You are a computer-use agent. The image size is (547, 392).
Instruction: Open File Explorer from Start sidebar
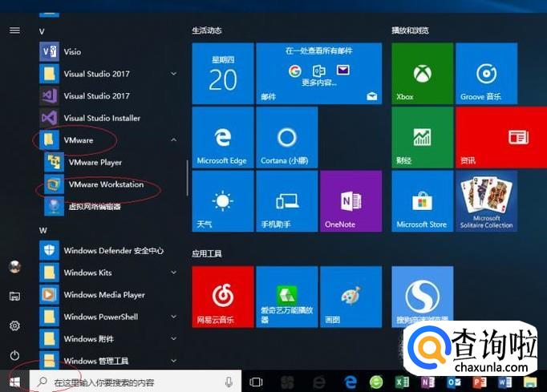[14, 297]
